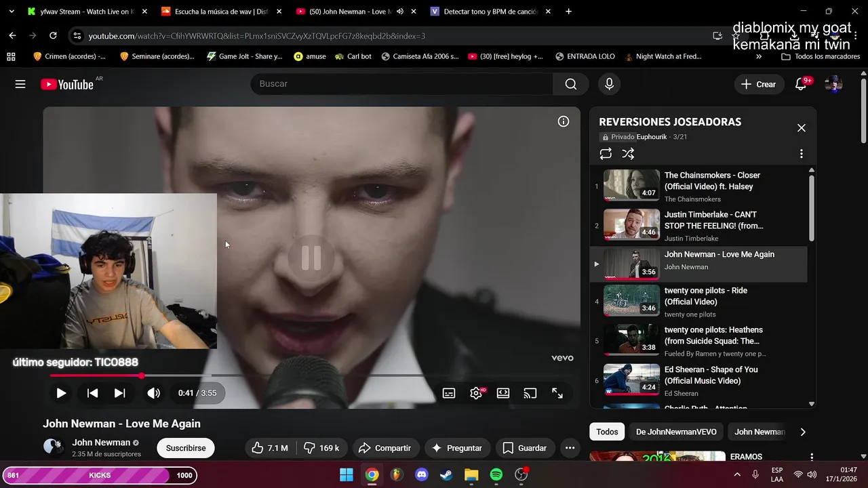Open the YouTube hamburger guide menu
The width and height of the screenshot is (868, 488).
20,84
